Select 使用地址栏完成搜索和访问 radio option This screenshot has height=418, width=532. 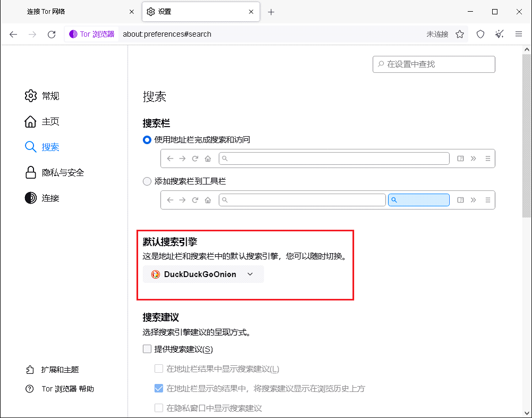147,140
